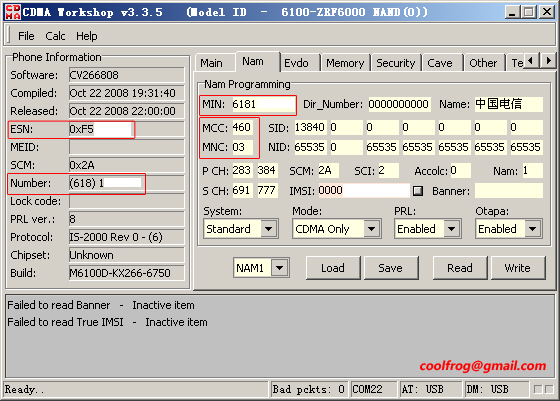This screenshot has width=560, height=401.
Task: Open the File menu
Action: click(26, 36)
